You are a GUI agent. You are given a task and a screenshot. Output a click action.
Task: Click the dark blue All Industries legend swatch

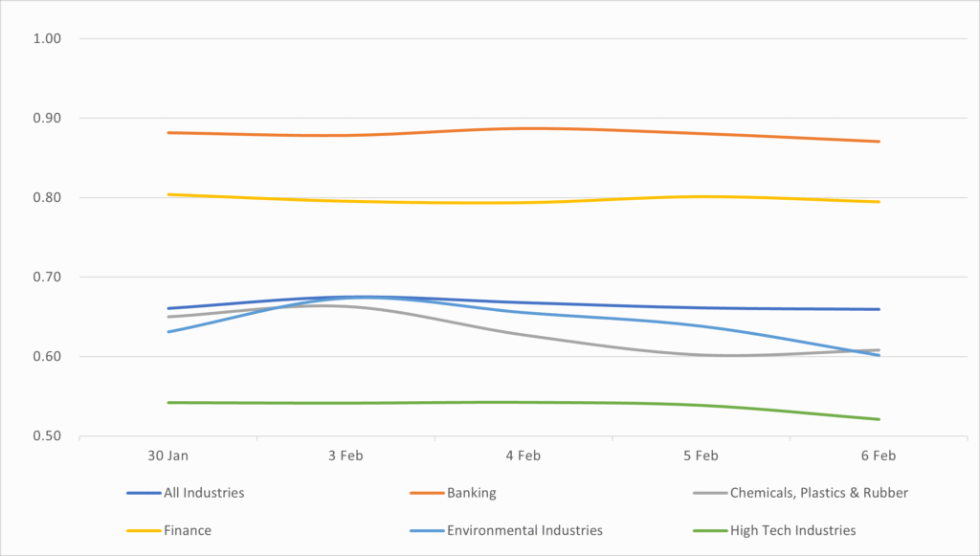(143, 493)
